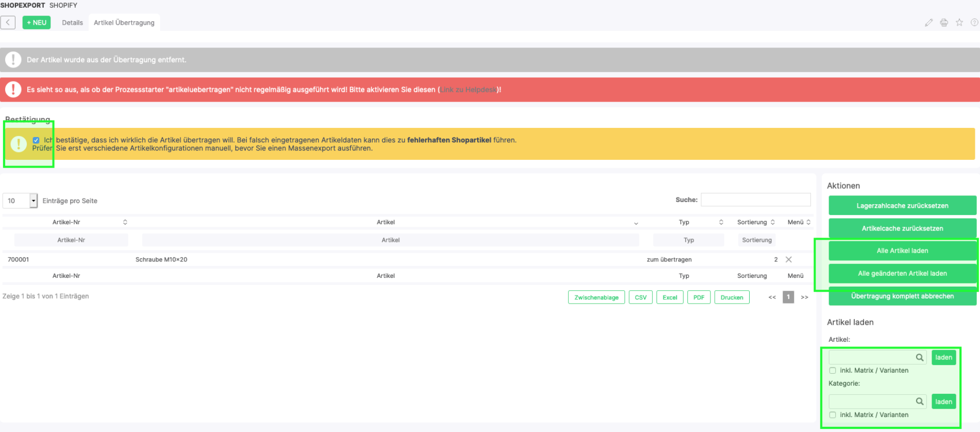Click the pencil edit icon

click(x=928, y=23)
